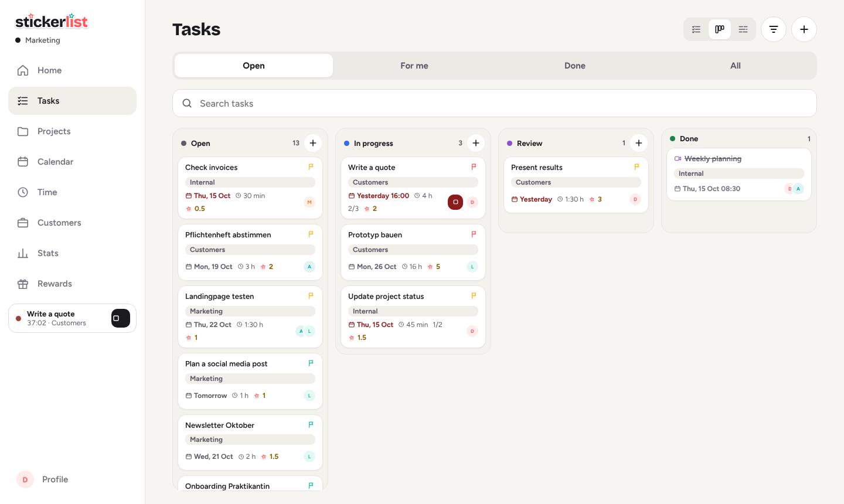This screenshot has width=844, height=504.
Task: Click the Search tasks field
Action: tap(495, 103)
